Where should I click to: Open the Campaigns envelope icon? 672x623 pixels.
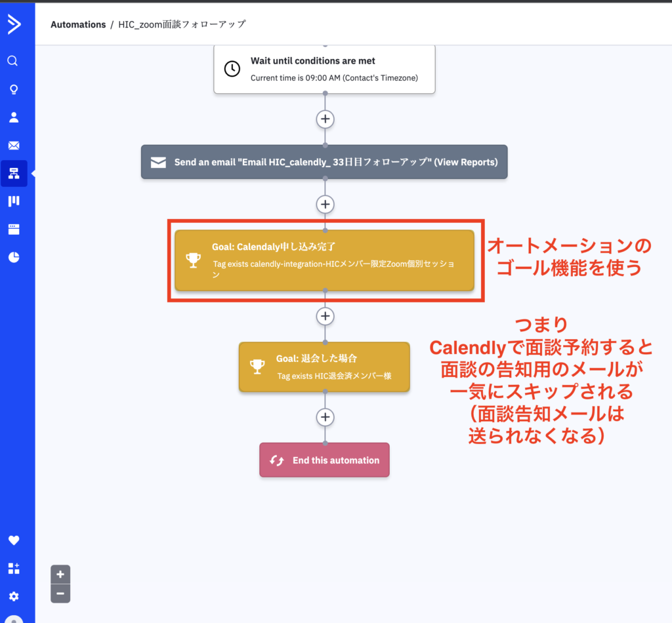point(14,146)
